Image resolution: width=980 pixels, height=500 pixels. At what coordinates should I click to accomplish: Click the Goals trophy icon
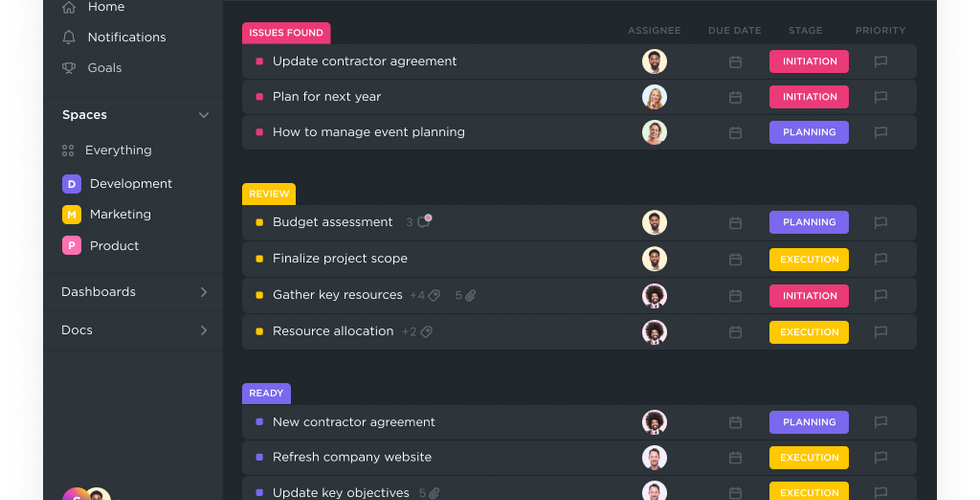click(x=68, y=68)
